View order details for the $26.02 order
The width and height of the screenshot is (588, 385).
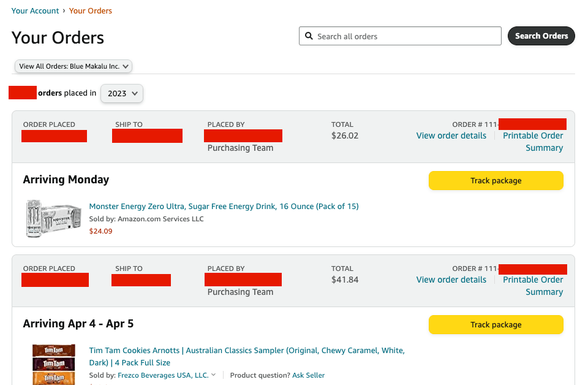point(451,135)
